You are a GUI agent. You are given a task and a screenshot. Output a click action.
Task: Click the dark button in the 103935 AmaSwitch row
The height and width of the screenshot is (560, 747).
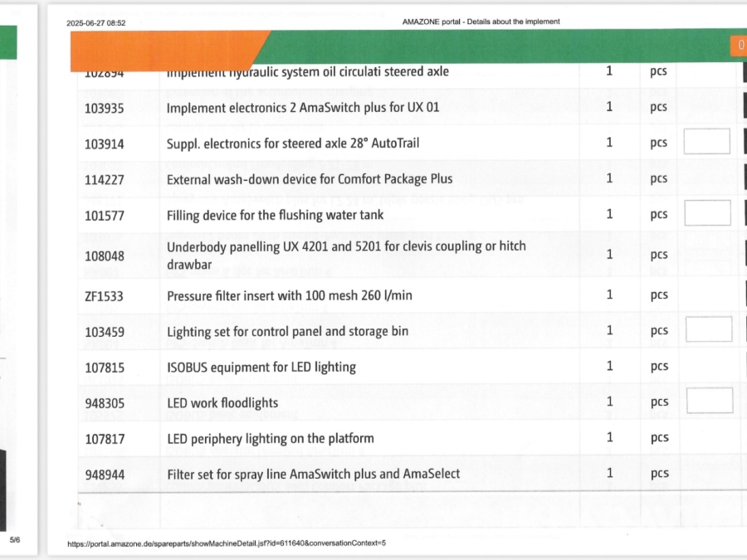744,107
